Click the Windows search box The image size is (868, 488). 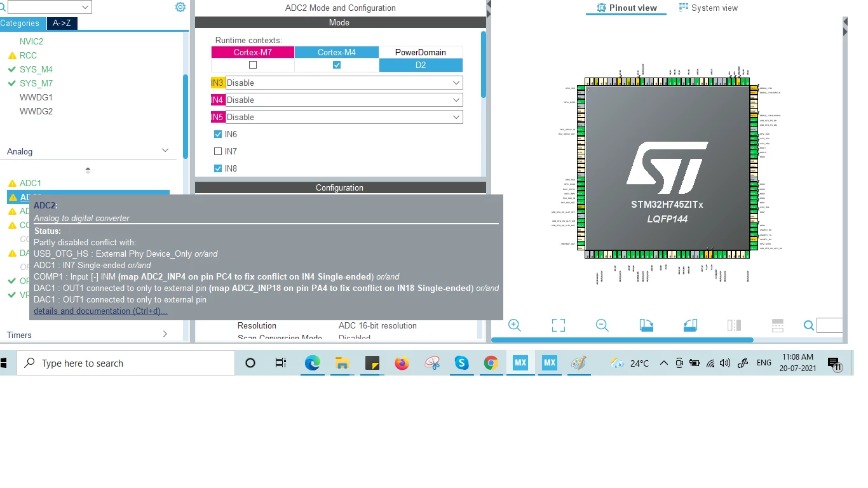[x=125, y=363]
